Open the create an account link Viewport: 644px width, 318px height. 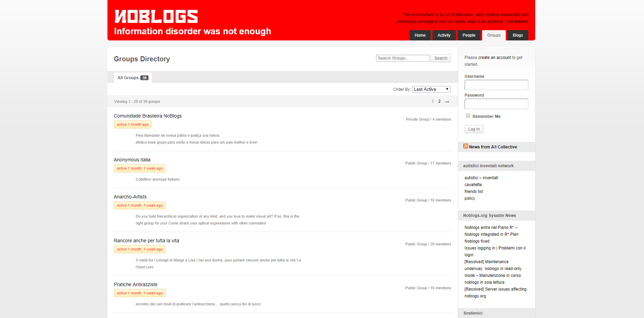point(494,58)
